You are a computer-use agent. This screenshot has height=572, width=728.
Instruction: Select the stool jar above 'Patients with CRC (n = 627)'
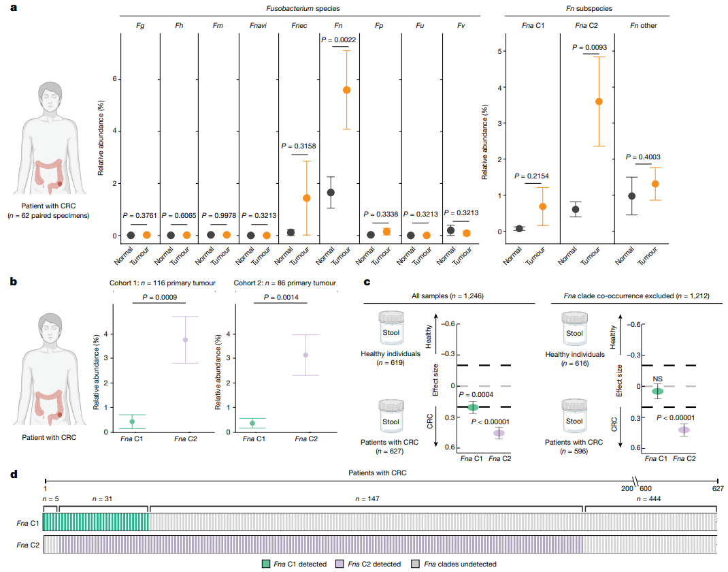391,417
